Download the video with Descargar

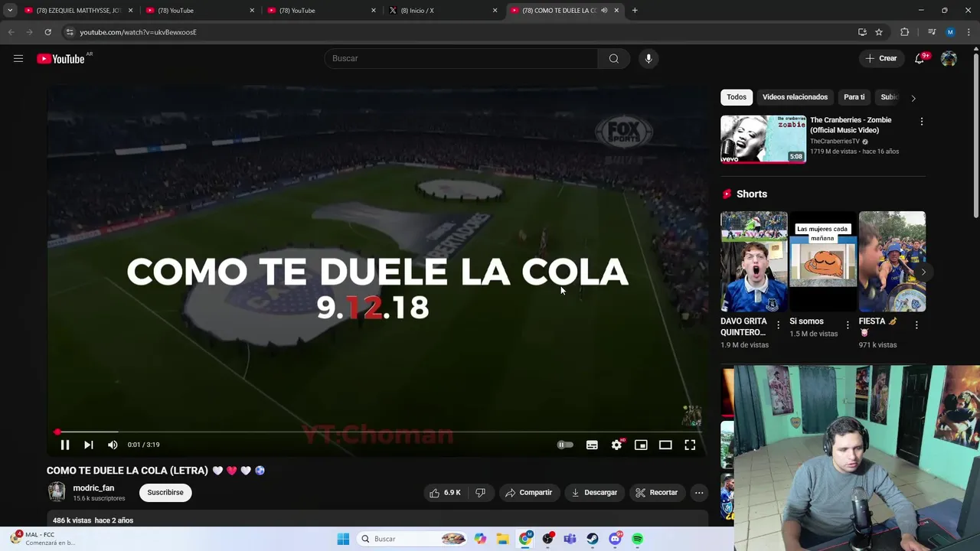pyautogui.click(x=594, y=493)
